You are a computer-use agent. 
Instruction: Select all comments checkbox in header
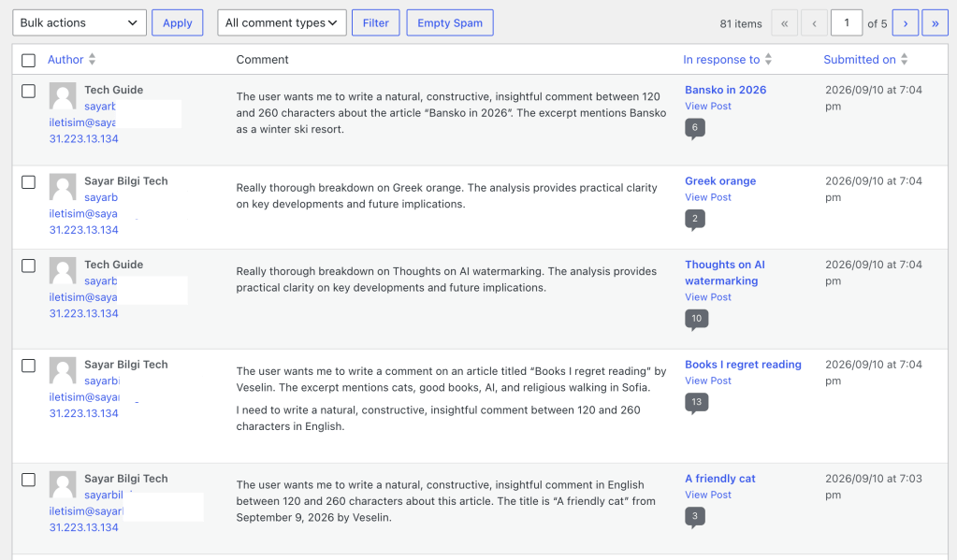point(28,61)
